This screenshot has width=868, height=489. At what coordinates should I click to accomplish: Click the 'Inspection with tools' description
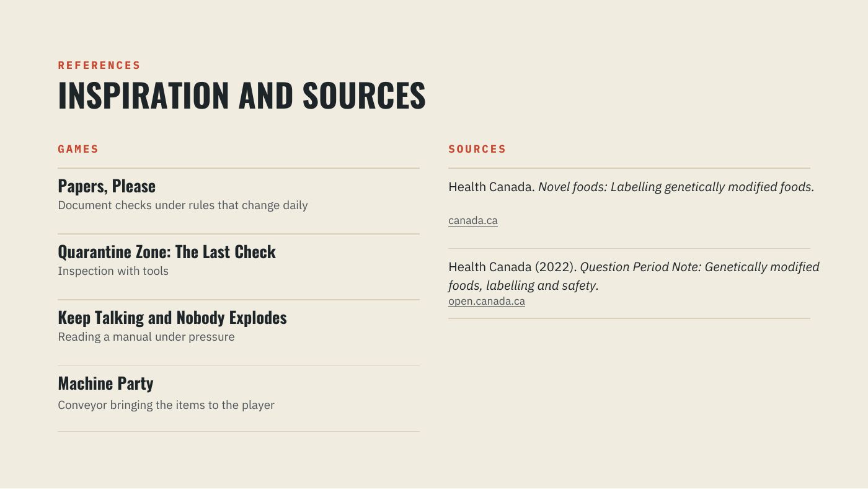pyautogui.click(x=113, y=271)
